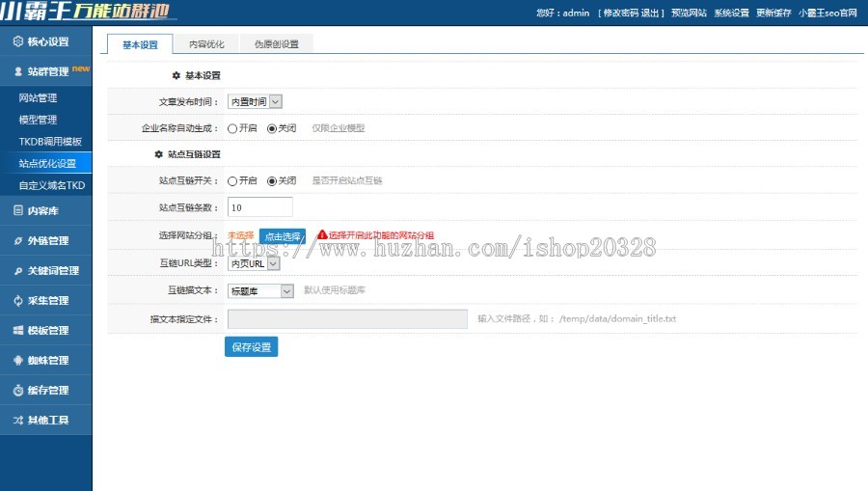868x491 pixels.
Task: Open the 互链URL类型 dropdown
Action: pyautogui.click(x=254, y=263)
